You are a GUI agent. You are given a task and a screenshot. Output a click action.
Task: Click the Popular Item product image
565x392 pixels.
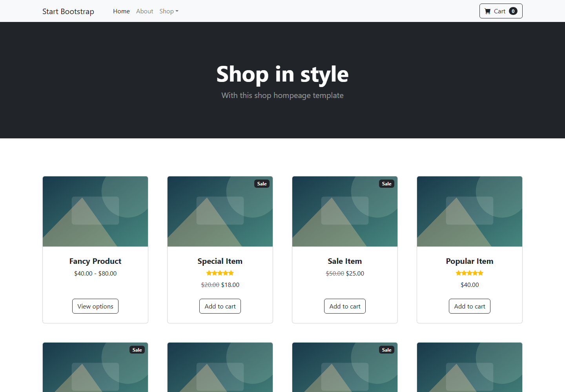point(470,211)
